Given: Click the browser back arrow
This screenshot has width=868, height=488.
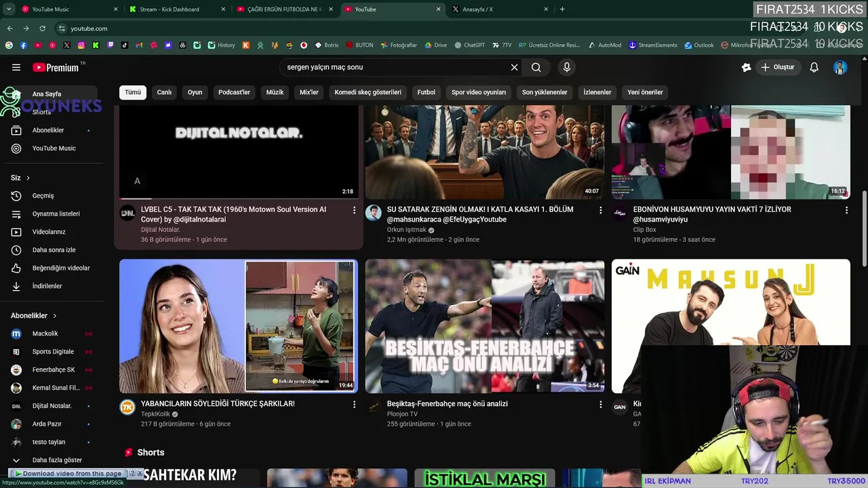Looking at the screenshot, I should pyautogui.click(x=9, y=28).
